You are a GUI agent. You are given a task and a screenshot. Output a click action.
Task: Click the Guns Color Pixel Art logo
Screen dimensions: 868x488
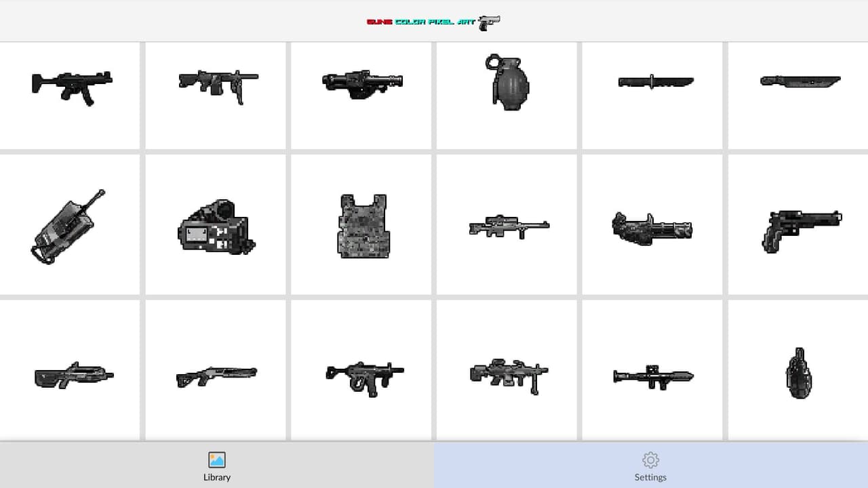(433, 22)
